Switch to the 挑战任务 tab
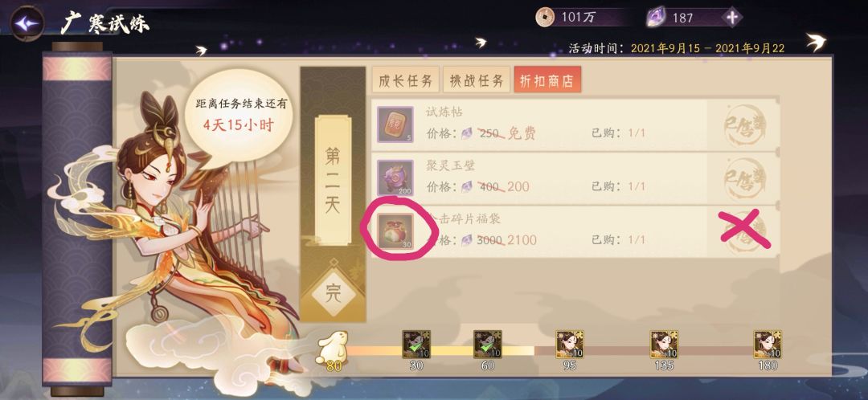This screenshot has width=868, height=400. pyautogui.click(x=476, y=81)
